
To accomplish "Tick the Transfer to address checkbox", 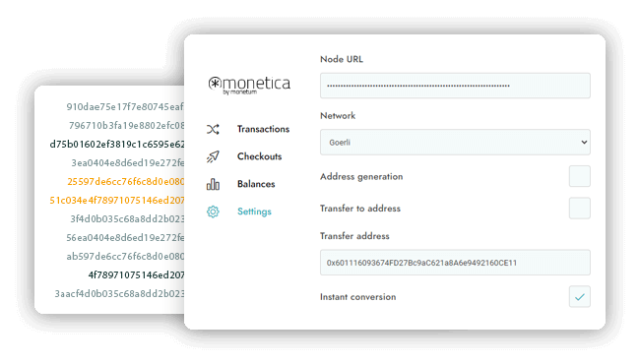I will pyautogui.click(x=580, y=208).
